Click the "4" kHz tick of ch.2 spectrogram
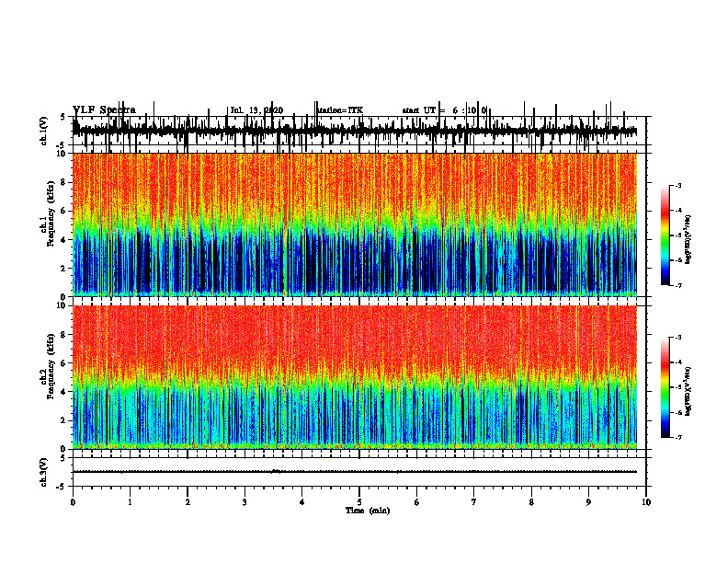 pyautogui.click(x=64, y=392)
